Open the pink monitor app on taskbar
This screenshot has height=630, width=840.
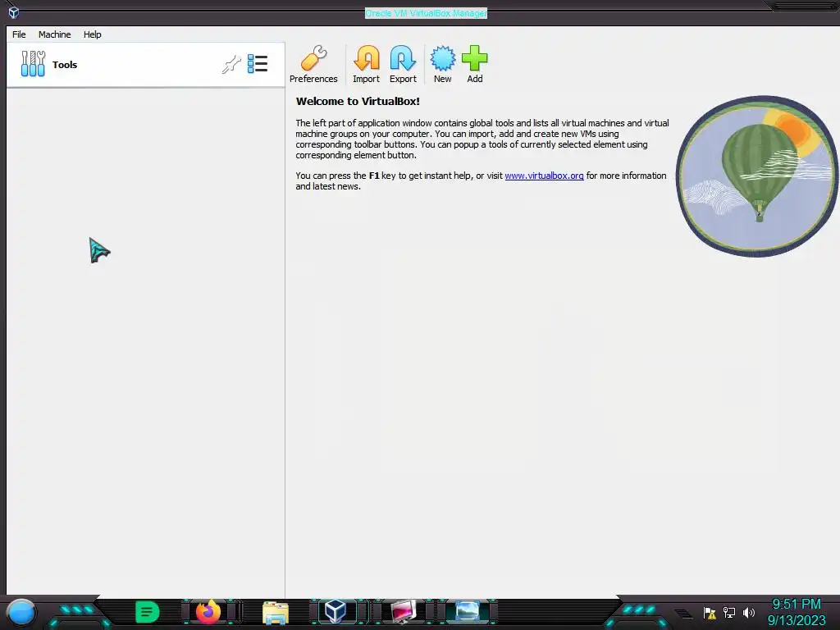coord(404,612)
